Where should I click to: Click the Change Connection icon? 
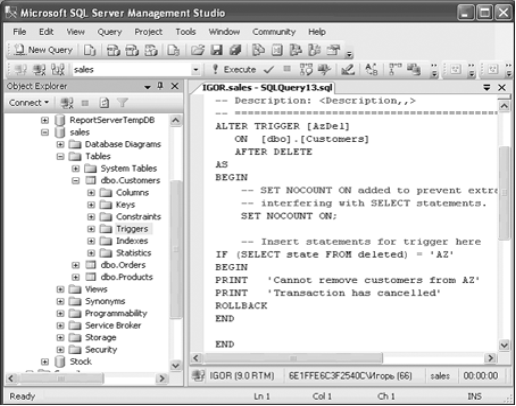pyautogui.click(x=58, y=69)
